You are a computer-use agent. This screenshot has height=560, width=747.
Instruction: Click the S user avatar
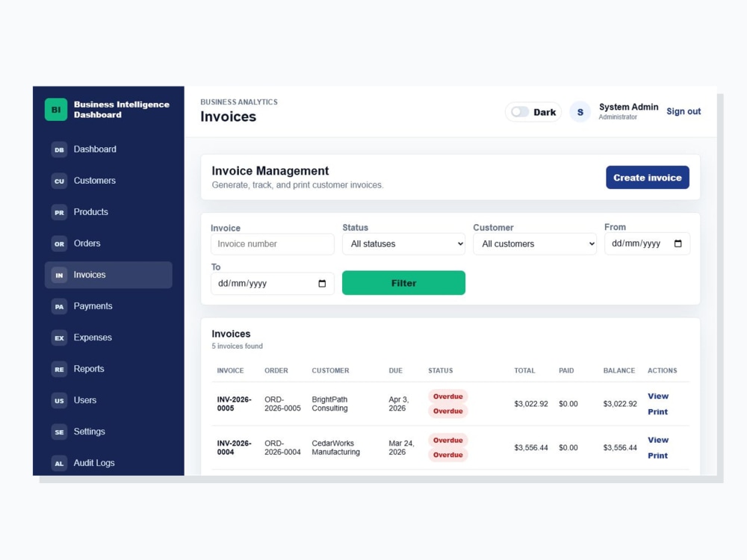click(580, 112)
